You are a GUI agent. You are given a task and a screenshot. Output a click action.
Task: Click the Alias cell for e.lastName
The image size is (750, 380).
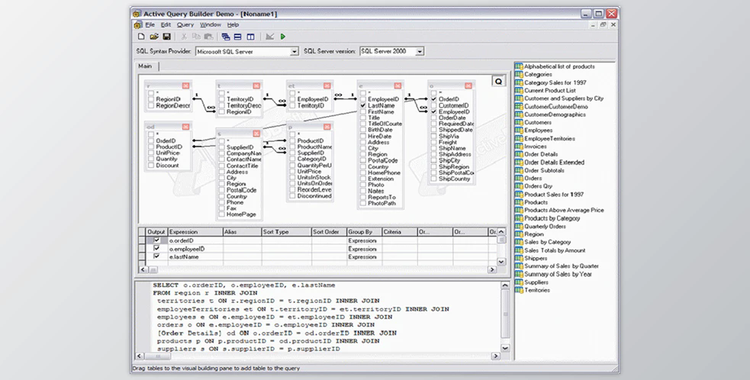pyautogui.click(x=242, y=257)
